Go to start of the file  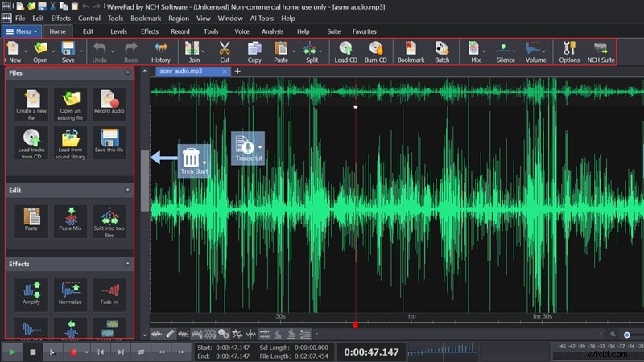pyautogui.click(x=101, y=352)
